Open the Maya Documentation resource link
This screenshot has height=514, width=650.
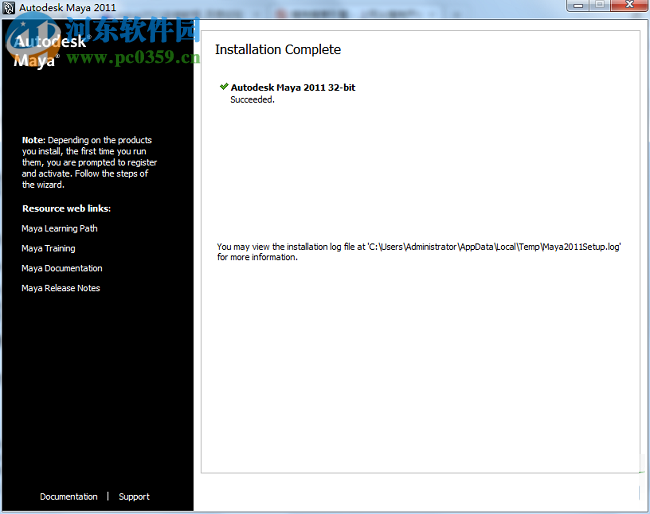pos(62,268)
